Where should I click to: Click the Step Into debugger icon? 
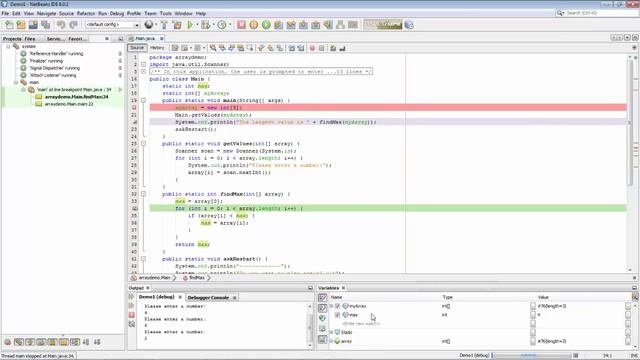pos(303,25)
